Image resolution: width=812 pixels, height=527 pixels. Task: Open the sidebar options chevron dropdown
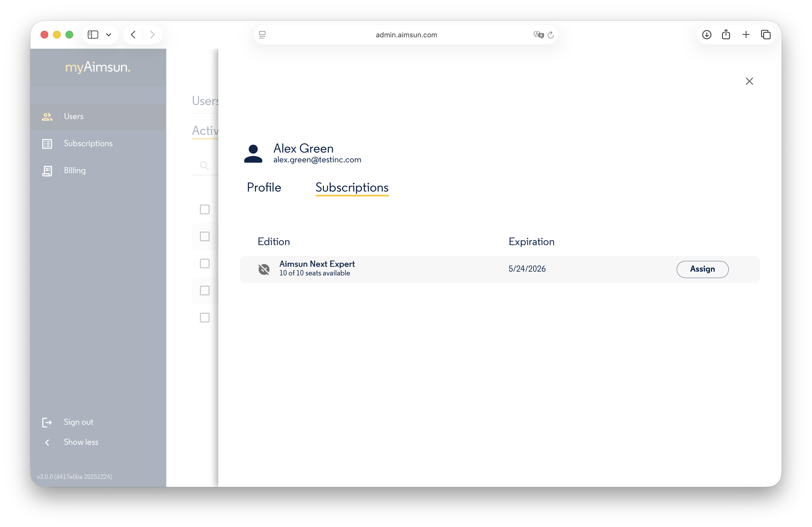(109, 34)
